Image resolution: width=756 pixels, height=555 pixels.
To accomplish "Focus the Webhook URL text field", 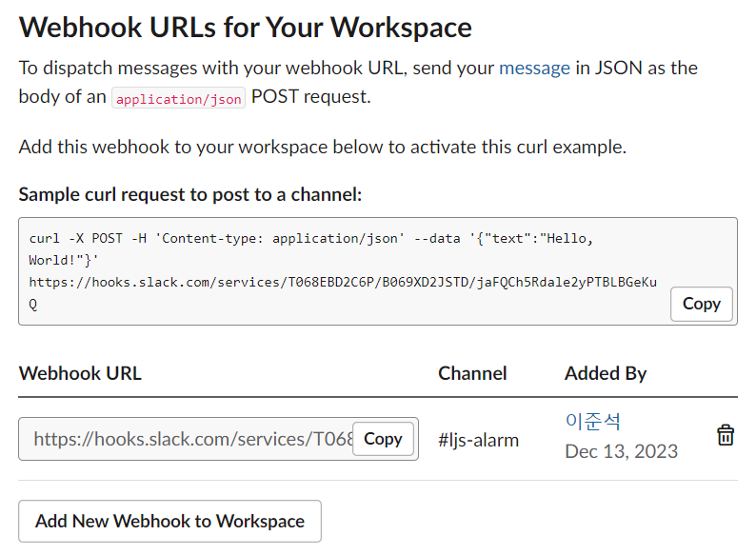I will pos(186,439).
